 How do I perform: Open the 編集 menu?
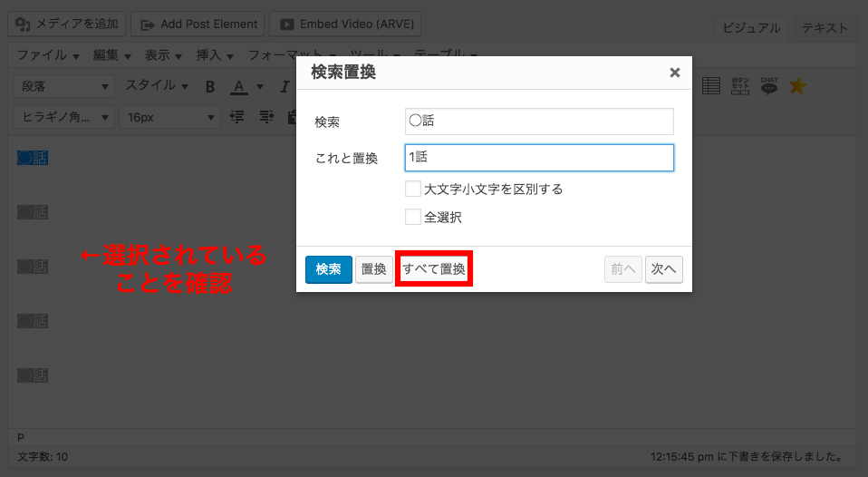tap(111, 55)
